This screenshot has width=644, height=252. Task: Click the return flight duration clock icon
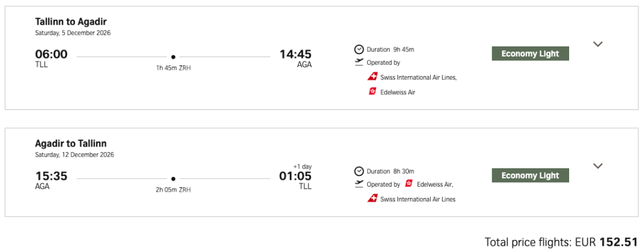click(359, 171)
